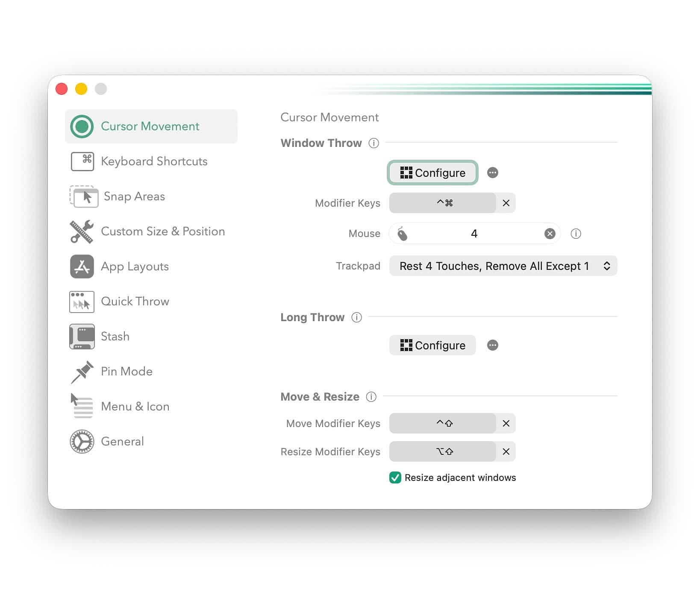Select the Stash sidebar entry

(115, 336)
